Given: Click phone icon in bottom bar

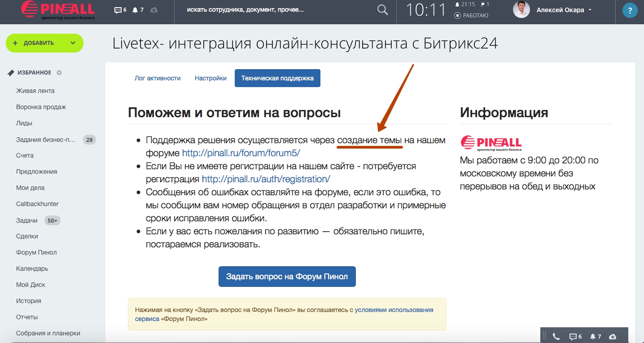Looking at the screenshot, I should (556, 336).
